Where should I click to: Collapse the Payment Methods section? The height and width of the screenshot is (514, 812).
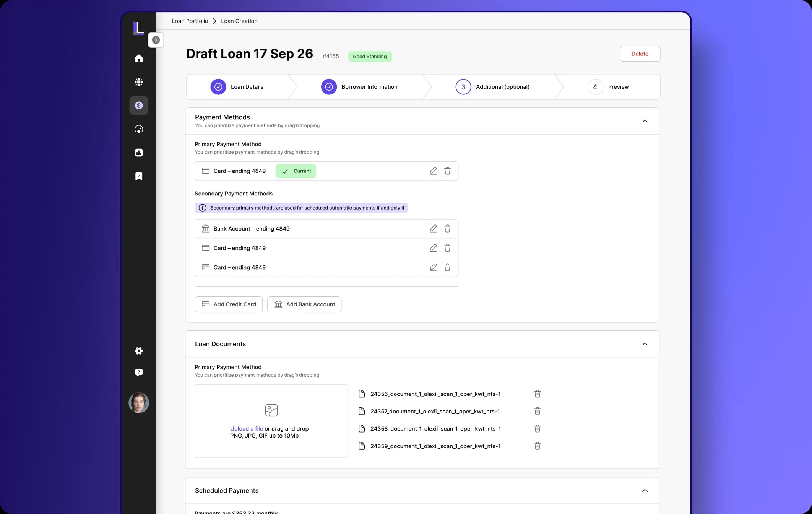click(x=645, y=121)
